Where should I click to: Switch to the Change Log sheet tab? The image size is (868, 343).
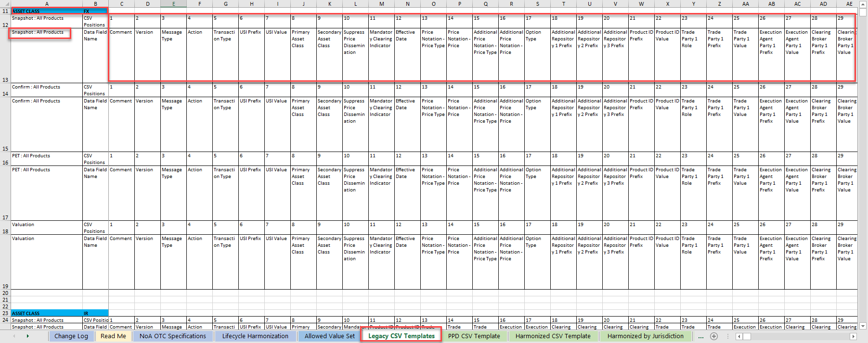pos(71,336)
